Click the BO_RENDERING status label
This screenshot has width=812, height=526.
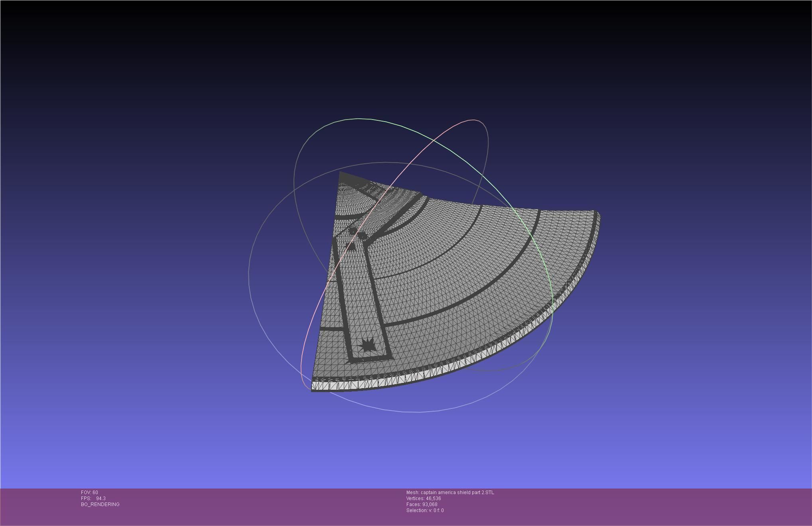tap(100, 504)
